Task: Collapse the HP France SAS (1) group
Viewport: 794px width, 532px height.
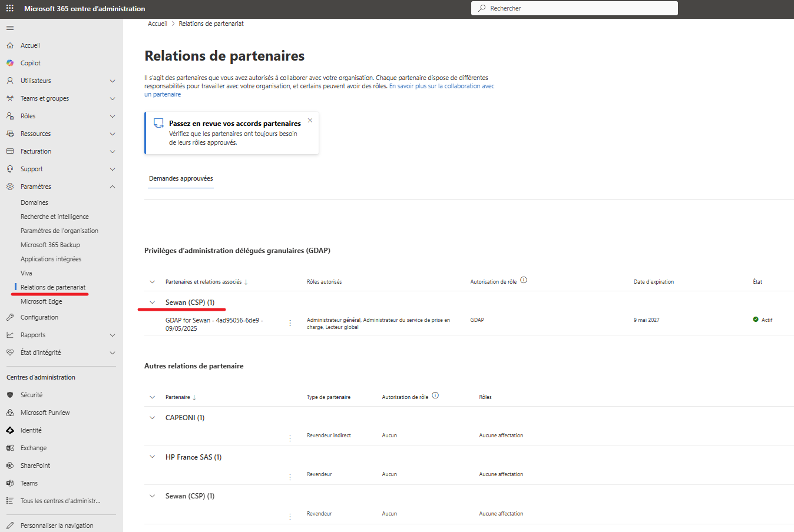Action: click(152, 457)
